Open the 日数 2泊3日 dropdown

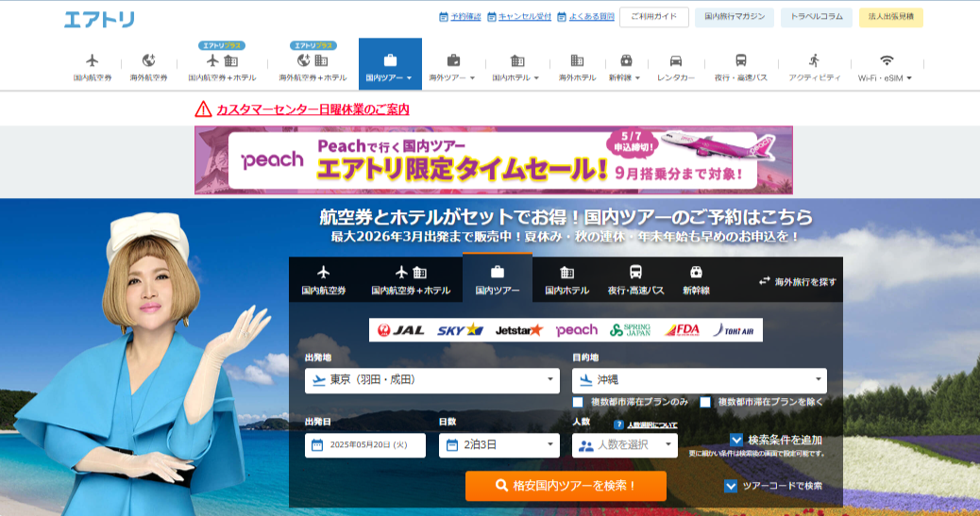pyautogui.click(x=498, y=445)
